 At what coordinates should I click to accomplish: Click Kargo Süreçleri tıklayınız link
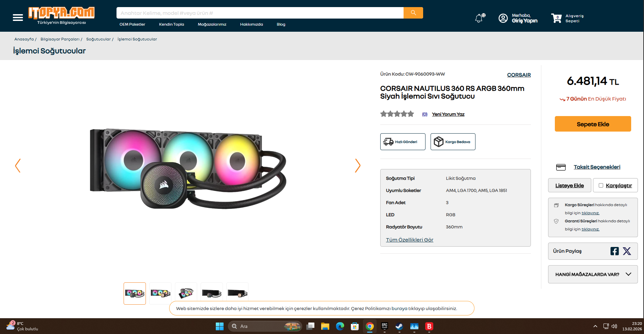click(x=590, y=213)
